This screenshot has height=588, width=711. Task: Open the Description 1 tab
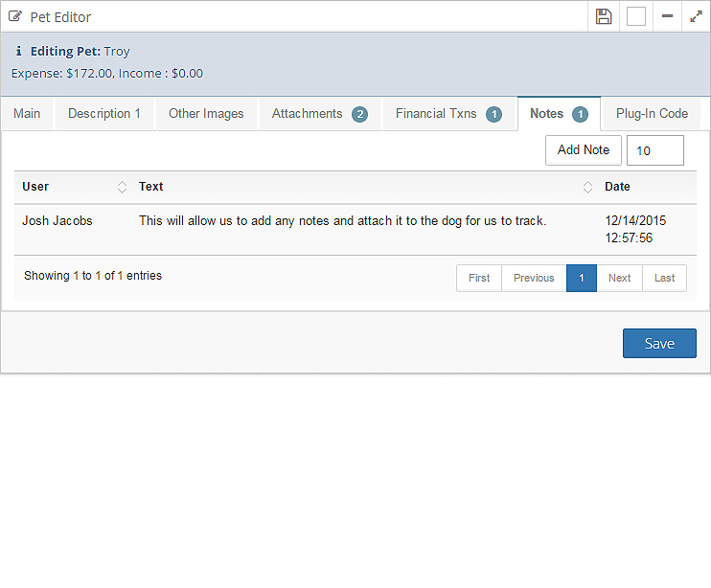coord(104,114)
